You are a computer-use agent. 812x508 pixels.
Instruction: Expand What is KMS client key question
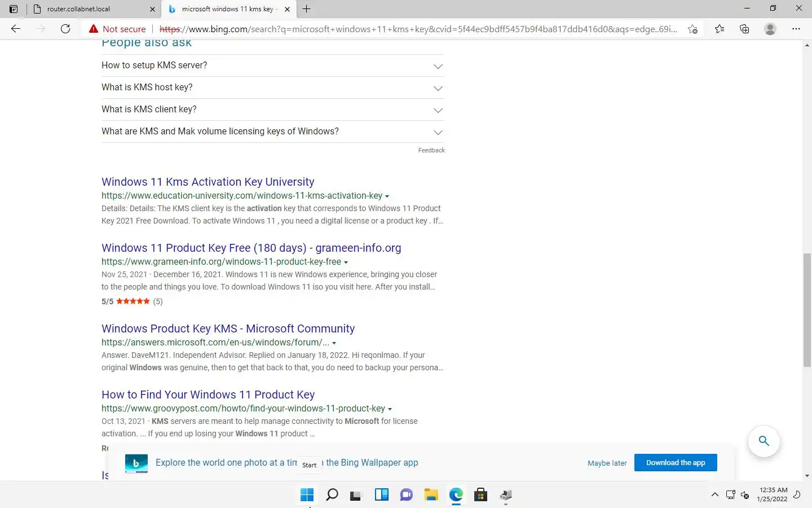(273, 110)
